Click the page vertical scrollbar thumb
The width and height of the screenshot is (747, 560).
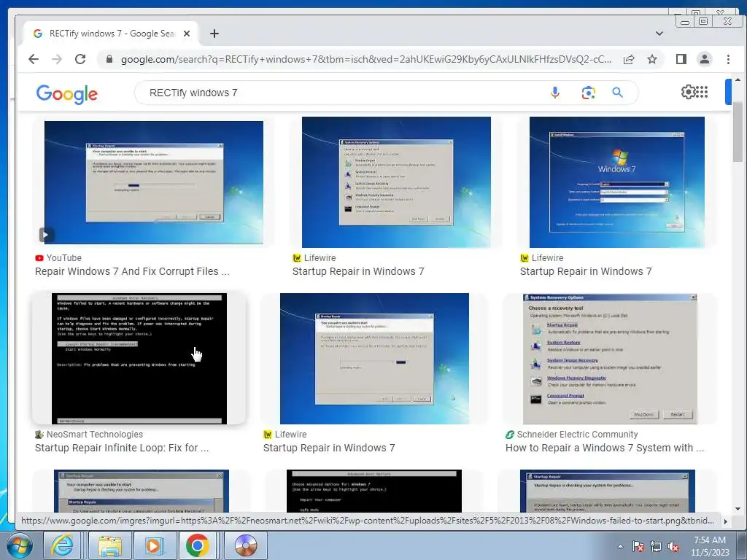(x=738, y=131)
